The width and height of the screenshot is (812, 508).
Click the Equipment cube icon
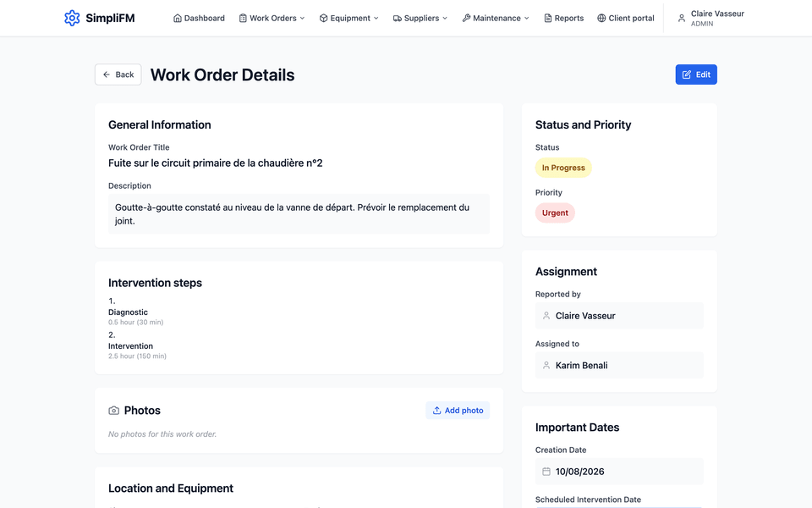(x=324, y=18)
